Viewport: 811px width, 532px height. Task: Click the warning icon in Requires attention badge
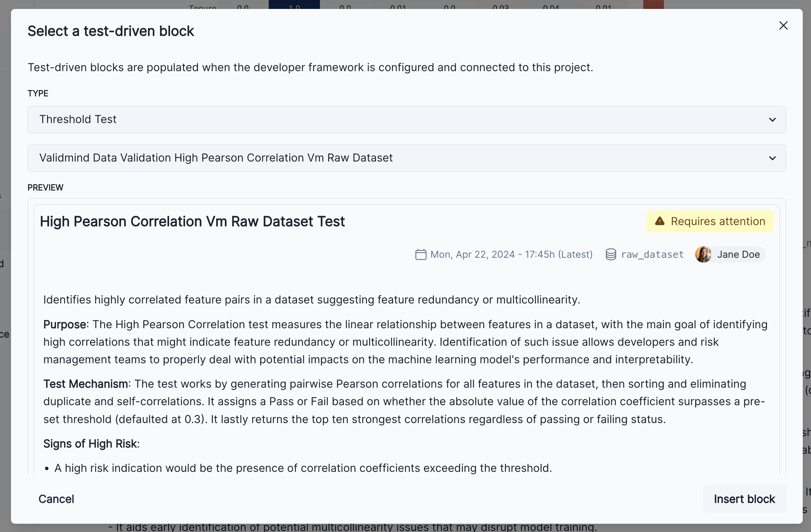coord(660,221)
